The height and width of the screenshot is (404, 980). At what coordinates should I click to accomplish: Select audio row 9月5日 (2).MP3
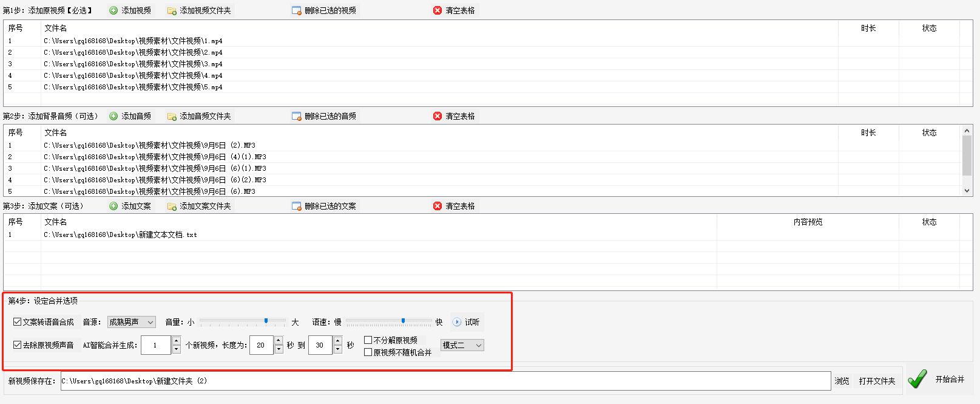click(x=483, y=145)
